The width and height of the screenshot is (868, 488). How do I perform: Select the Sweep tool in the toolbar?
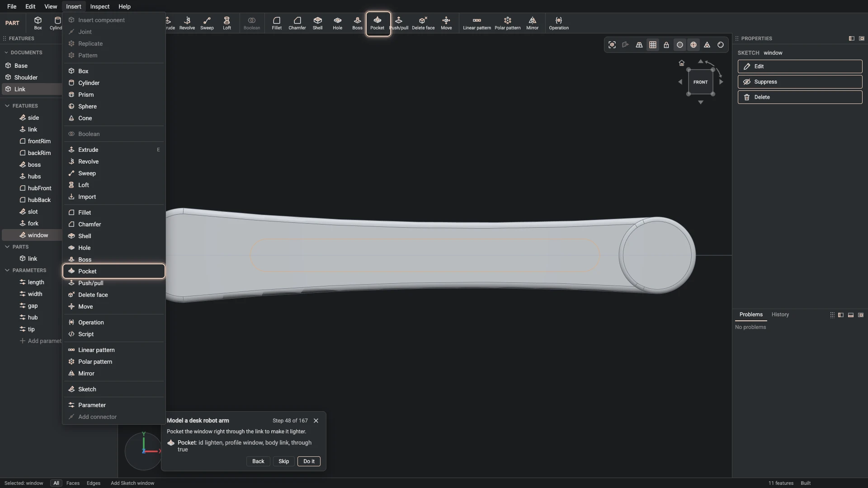(x=207, y=23)
